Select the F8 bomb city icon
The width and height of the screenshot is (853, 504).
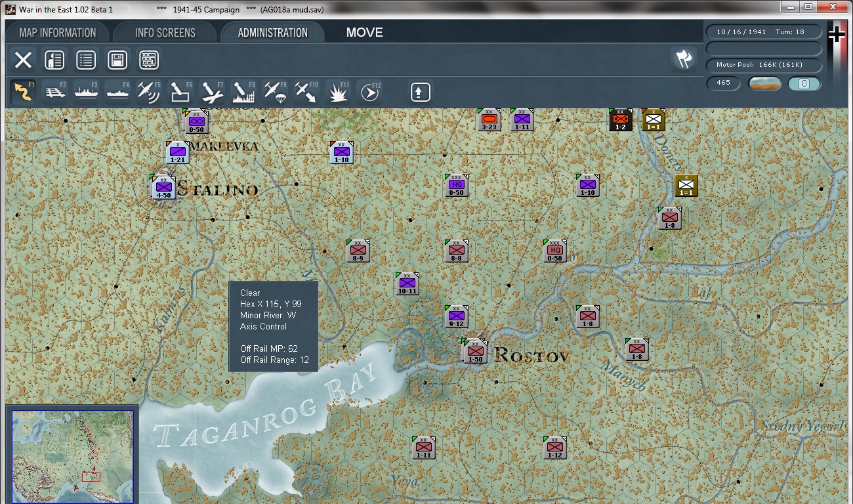[x=244, y=92]
